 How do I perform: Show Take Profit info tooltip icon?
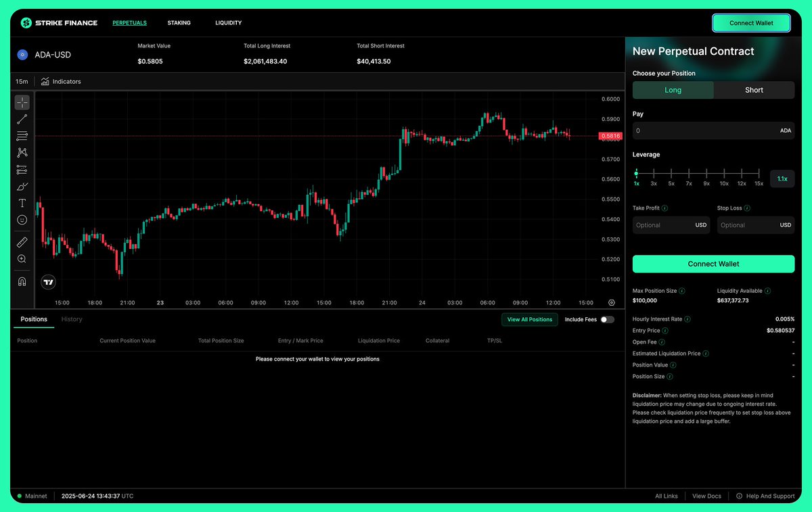[665, 208]
